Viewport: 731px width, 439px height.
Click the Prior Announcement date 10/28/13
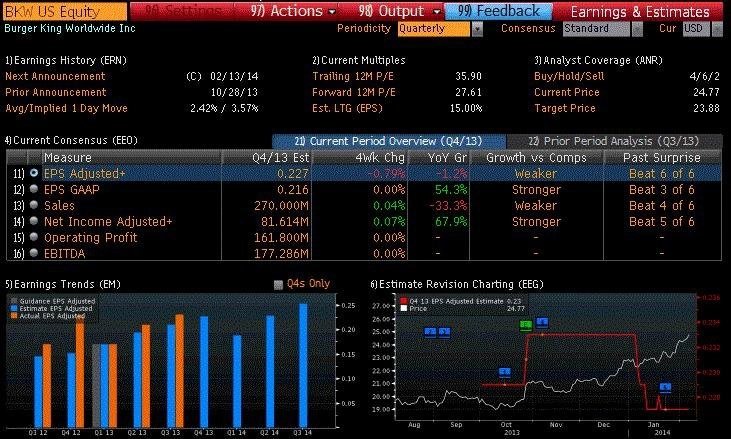[234, 92]
